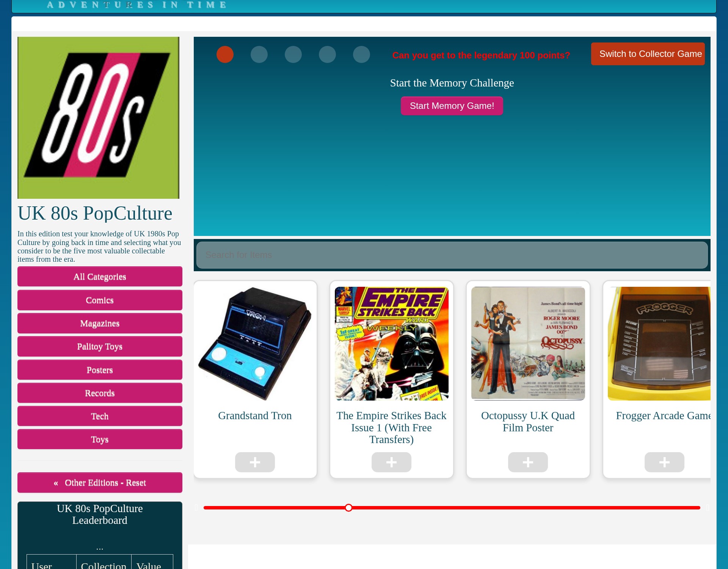
Task: Click the 80s logo edition image
Action: click(x=98, y=118)
